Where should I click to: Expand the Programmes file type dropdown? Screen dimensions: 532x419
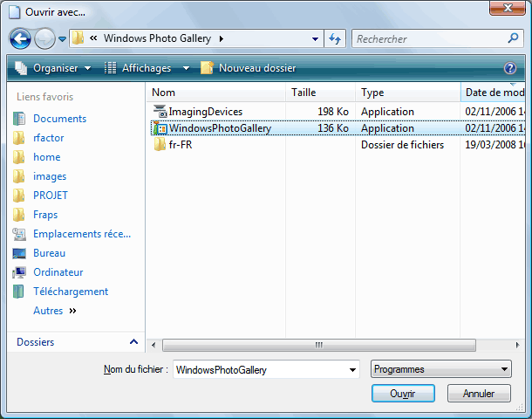[440, 369]
